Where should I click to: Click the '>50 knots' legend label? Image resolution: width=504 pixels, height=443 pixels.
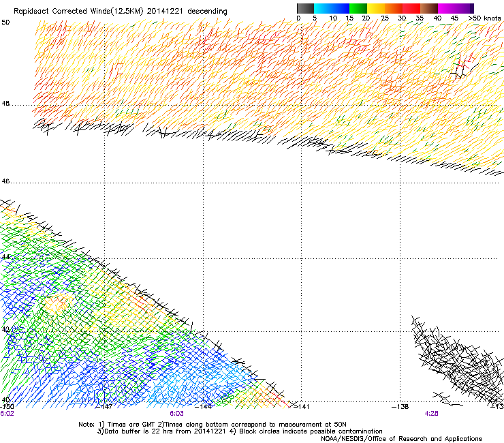(484, 18)
